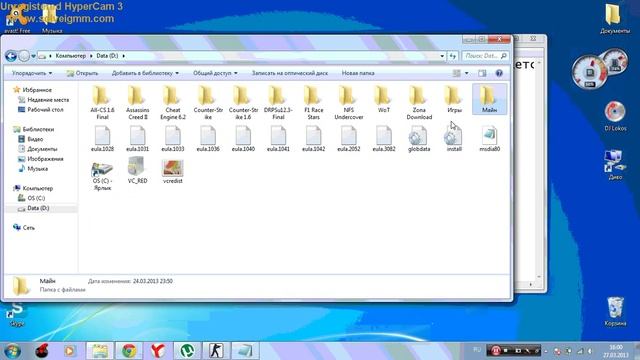Open Корзина on the desktop
640x360 pixels.
point(615,311)
